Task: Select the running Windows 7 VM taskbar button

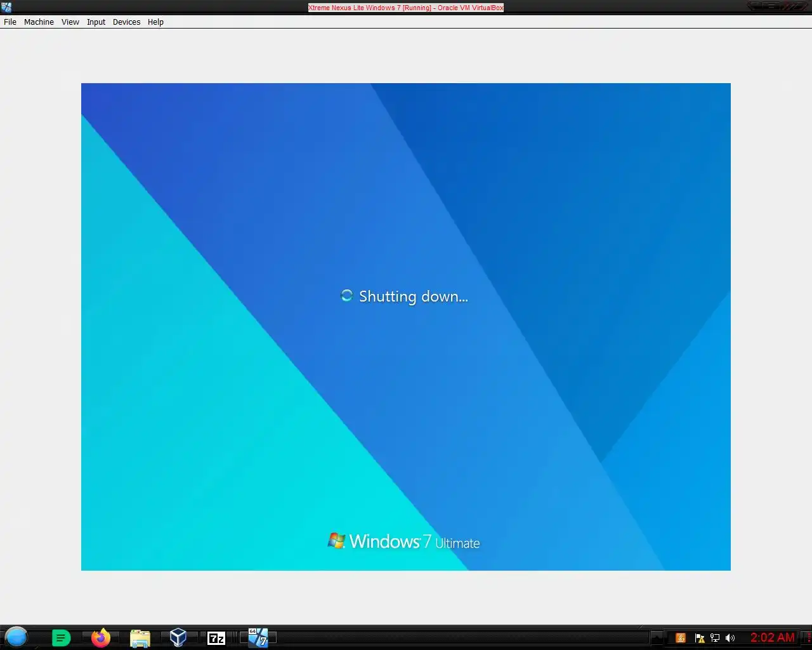Action: [258, 637]
